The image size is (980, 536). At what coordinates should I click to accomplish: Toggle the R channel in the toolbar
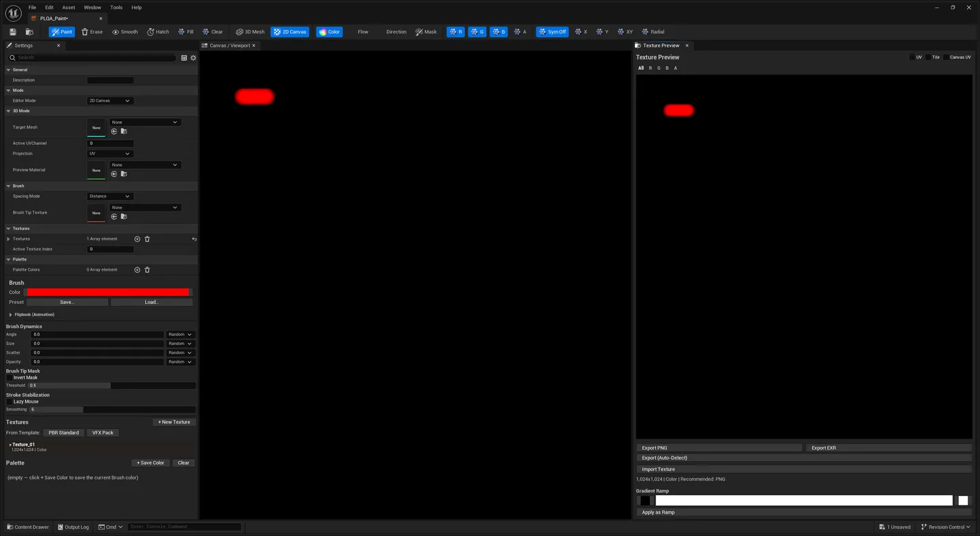456,32
